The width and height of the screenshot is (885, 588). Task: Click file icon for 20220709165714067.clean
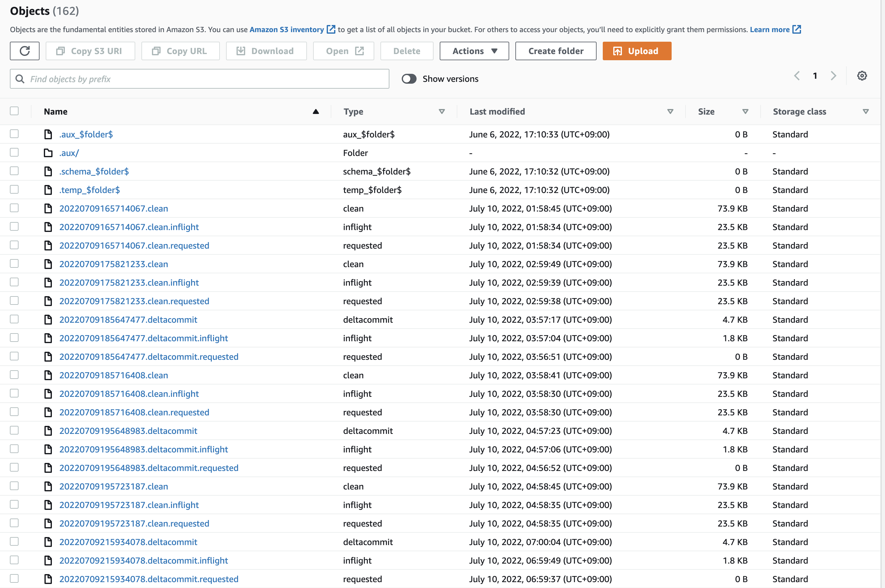click(x=48, y=208)
